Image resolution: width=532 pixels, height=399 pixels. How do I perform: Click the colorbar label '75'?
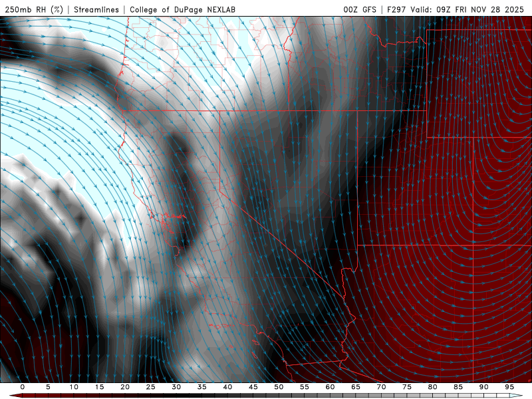click(407, 387)
